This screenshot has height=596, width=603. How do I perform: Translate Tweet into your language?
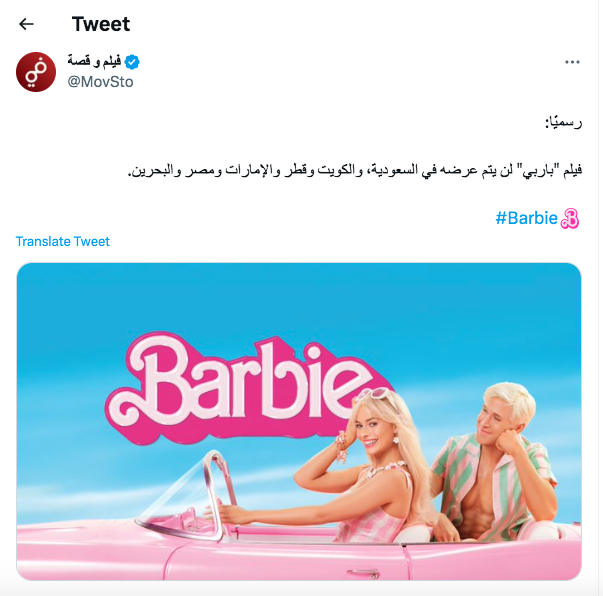tap(63, 241)
